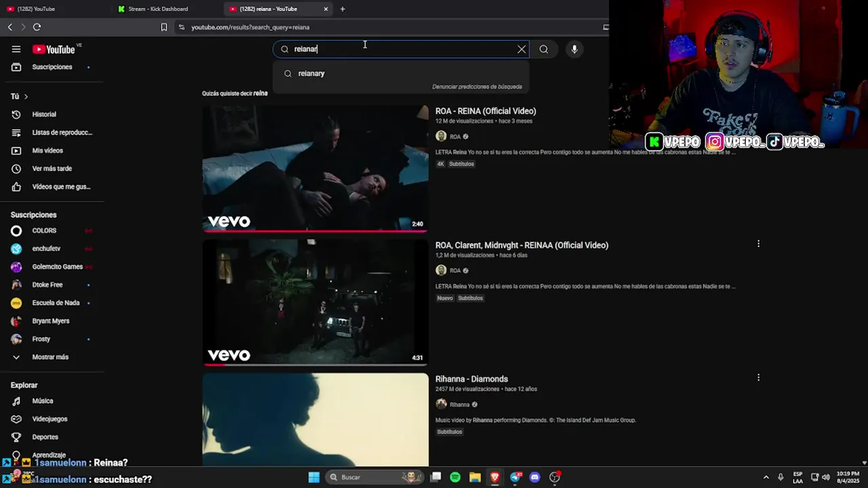Switch to the Kick Dashboard tab
This screenshot has height=488, width=868.
(x=166, y=9)
